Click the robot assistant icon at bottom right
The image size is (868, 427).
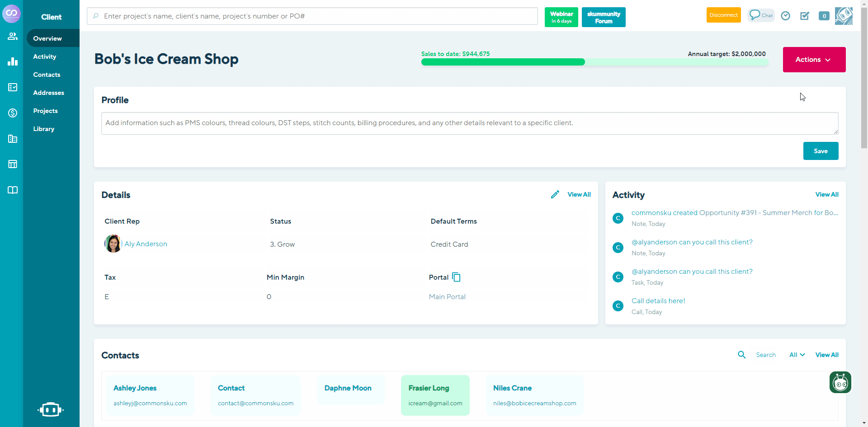tap(840, 382)
